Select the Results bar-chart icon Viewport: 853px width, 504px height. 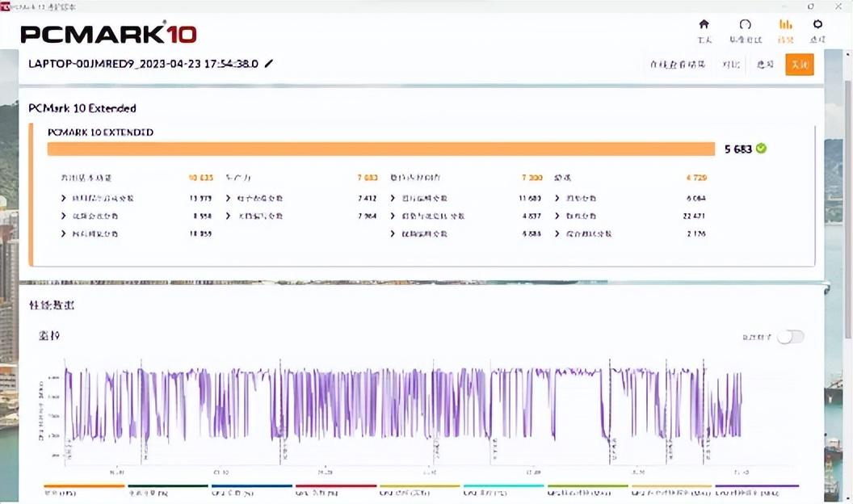coord(785,31)
